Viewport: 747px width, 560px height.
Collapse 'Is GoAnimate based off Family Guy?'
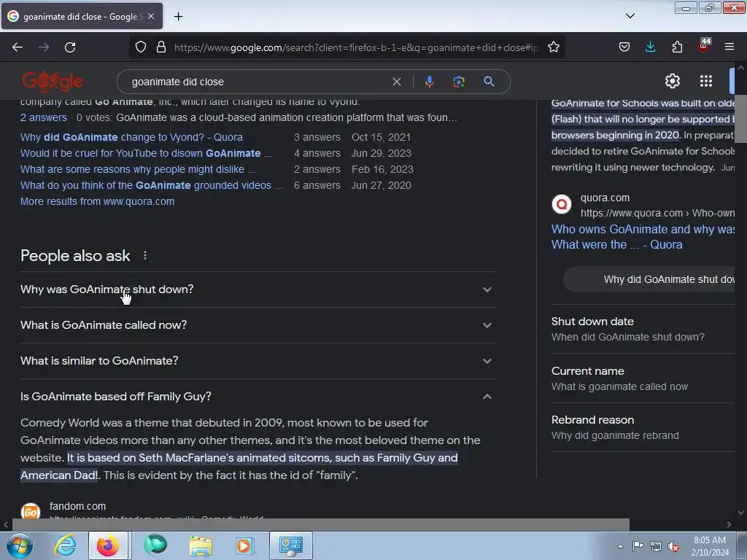pyautogui.click(x=258, y=397)
